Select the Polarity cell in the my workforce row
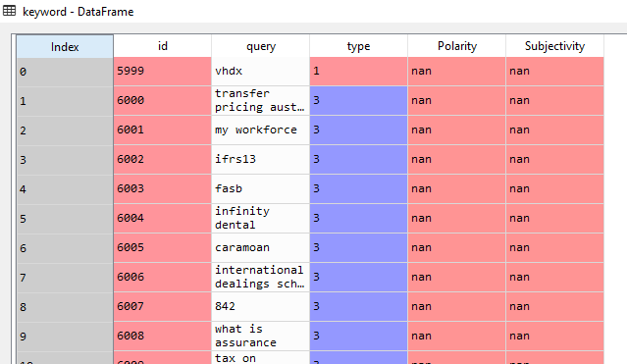627x364 pixels. tap(456, 130)
